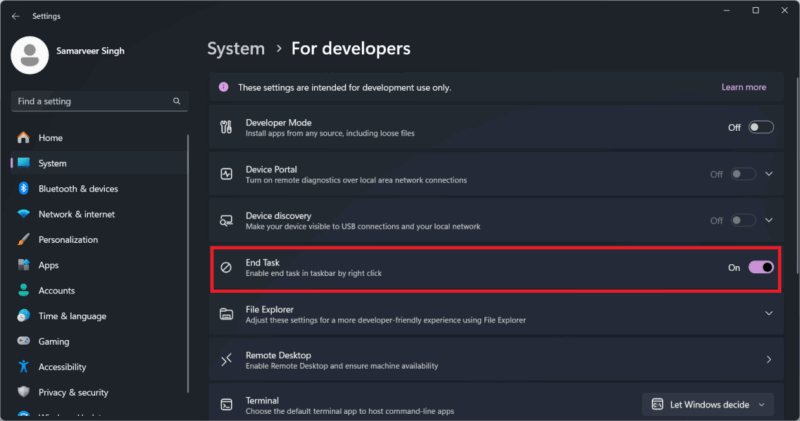Click the back arrow icon in Settings

pos(15,16)
